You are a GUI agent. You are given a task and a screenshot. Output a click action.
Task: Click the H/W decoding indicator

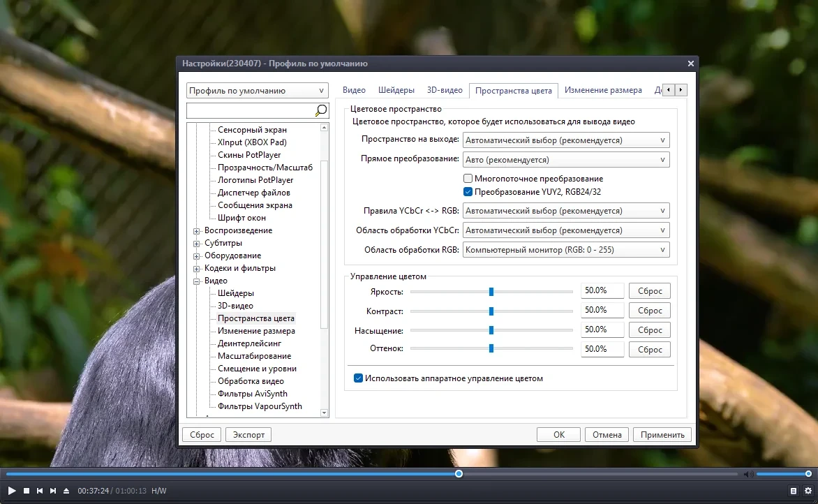159,491
